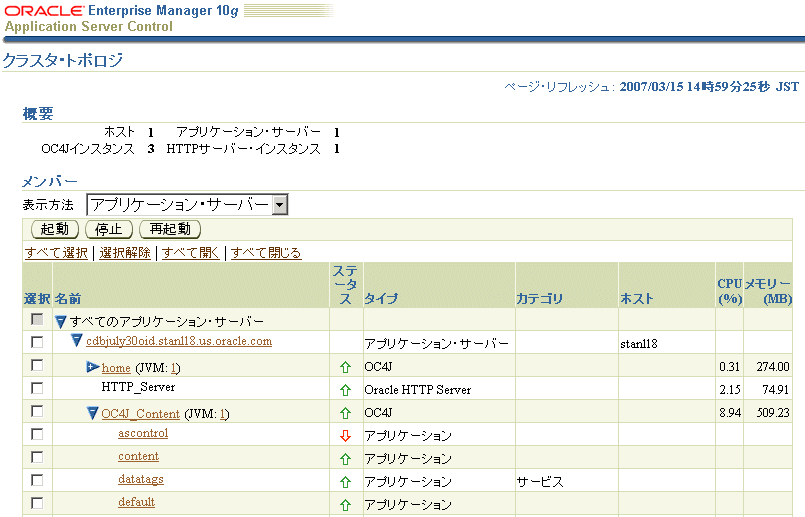805x517 pixels.
Task: Open the OC4J_Content instance link
Action: [x=141, y=414]
